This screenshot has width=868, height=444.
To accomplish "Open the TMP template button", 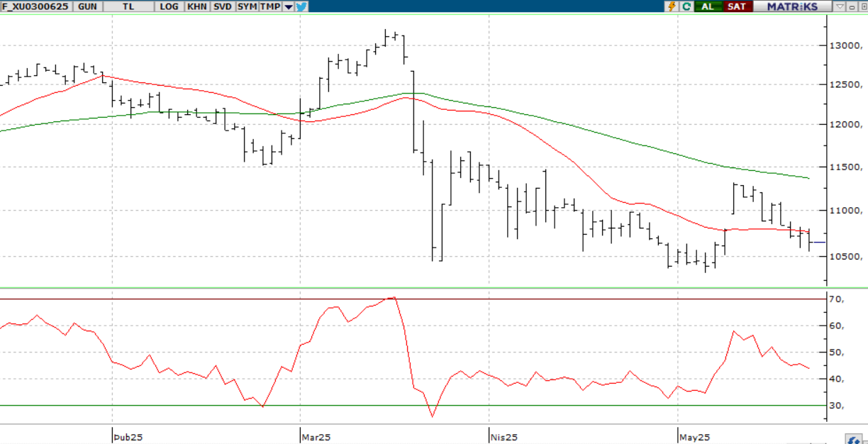I will click(x=270, y=6).
